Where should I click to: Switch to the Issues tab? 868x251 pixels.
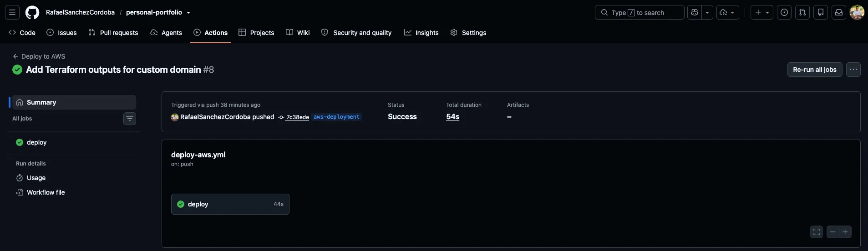[x=61, y=33]
